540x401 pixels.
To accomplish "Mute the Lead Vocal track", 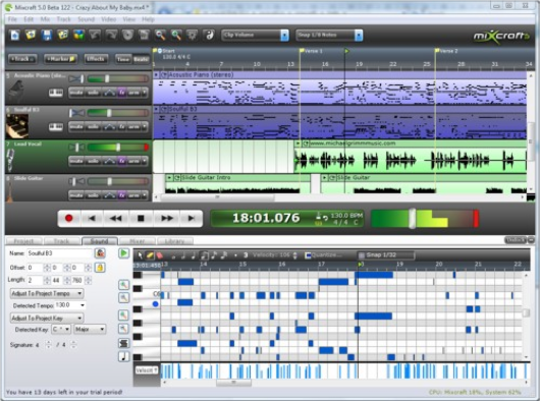I will (76, 161).
